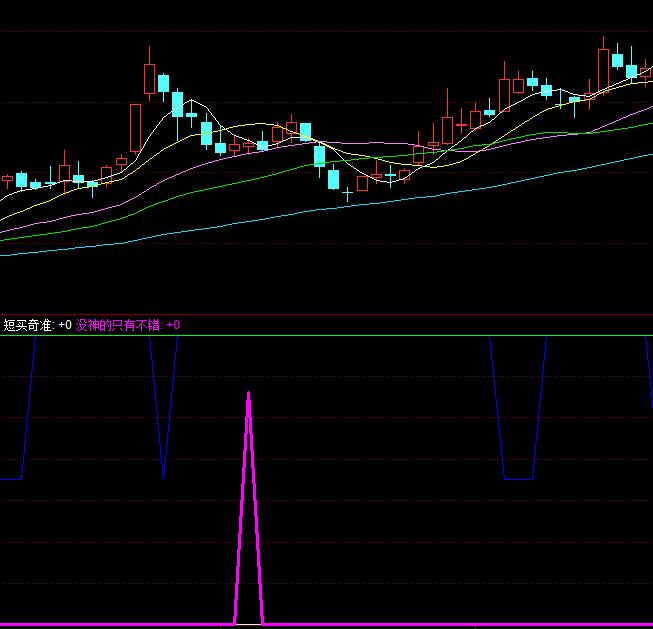Select the bottom of the blue V-shaped dip
The height and width of the screenshot is (629, 653).
point(163,475)
